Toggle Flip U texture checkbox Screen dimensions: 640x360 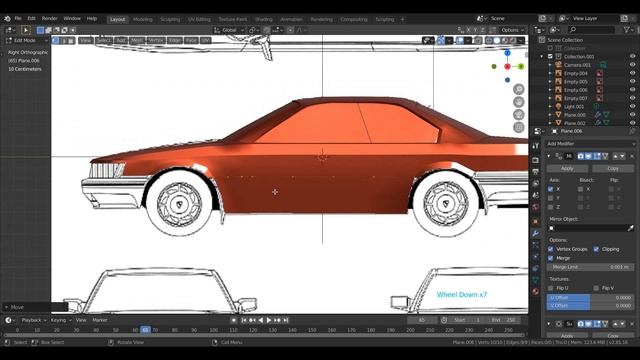tap(551, 288)
